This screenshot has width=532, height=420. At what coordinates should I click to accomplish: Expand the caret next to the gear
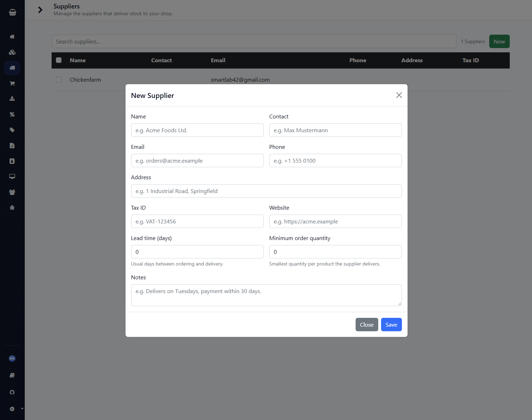tap(22, 409)
